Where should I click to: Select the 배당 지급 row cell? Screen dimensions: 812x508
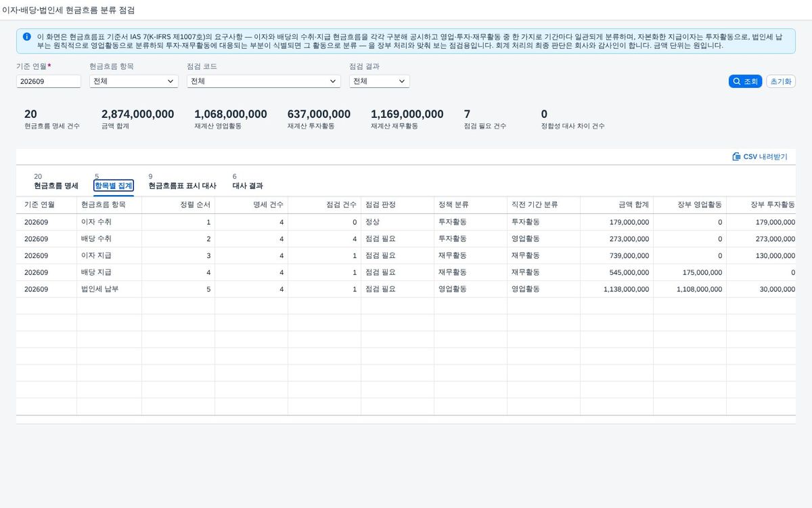(x=109, y=272)
